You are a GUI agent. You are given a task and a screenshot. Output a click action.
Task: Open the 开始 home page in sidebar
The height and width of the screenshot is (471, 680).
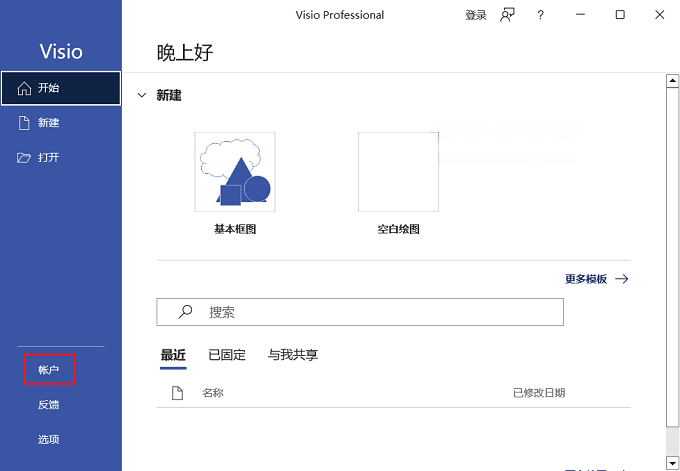pyautogui.click(x=61, y=88)
